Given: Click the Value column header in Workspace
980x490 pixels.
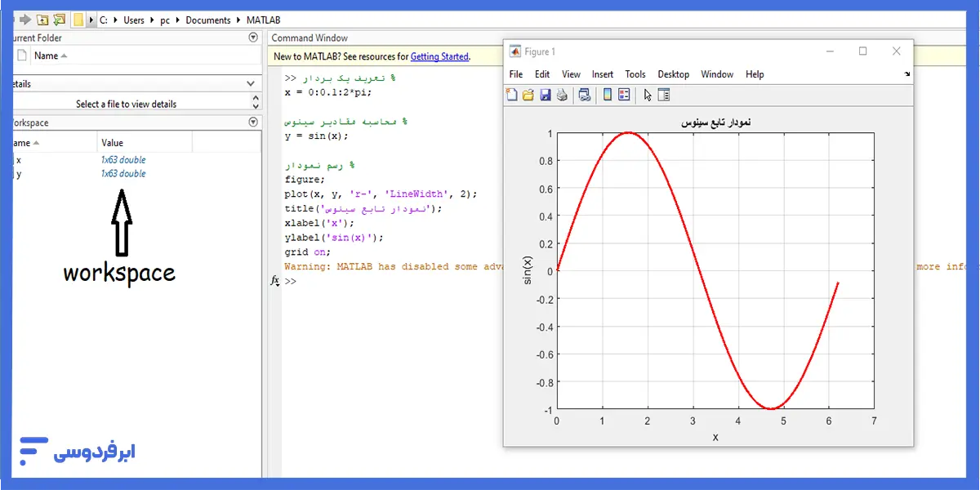Looking at the screenshot, I should (x=112, y=143).
